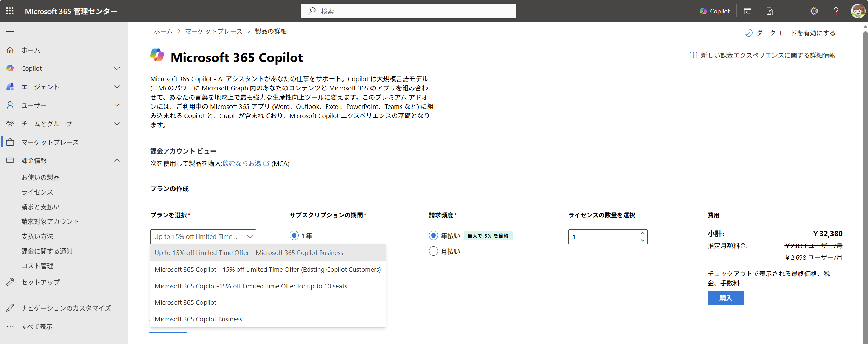Open コスト管理 in billing menu

tap(37, 266)
